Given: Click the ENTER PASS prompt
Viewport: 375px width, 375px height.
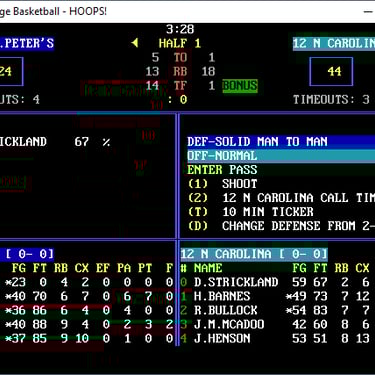Looking at the screenshot, I should 222,170.
